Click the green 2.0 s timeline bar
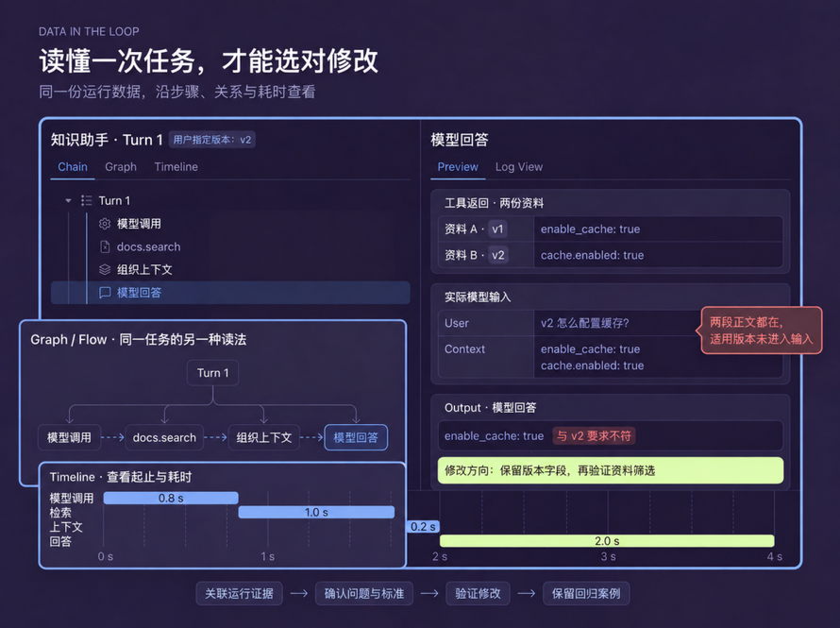Image resolution: width=840 pixels, height=628 pixels. 607,541
